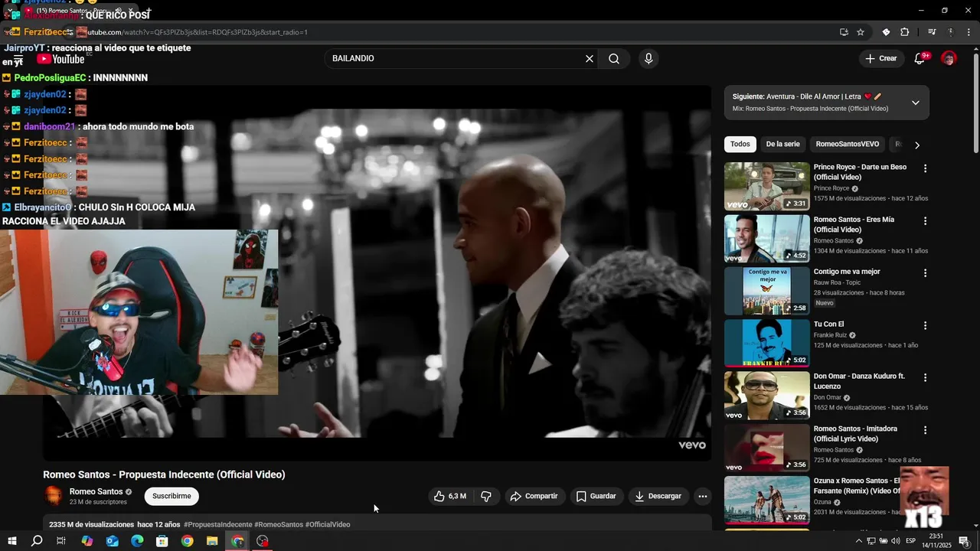Click the Descargar button
The image size is (980, 551).
(658, 496)
